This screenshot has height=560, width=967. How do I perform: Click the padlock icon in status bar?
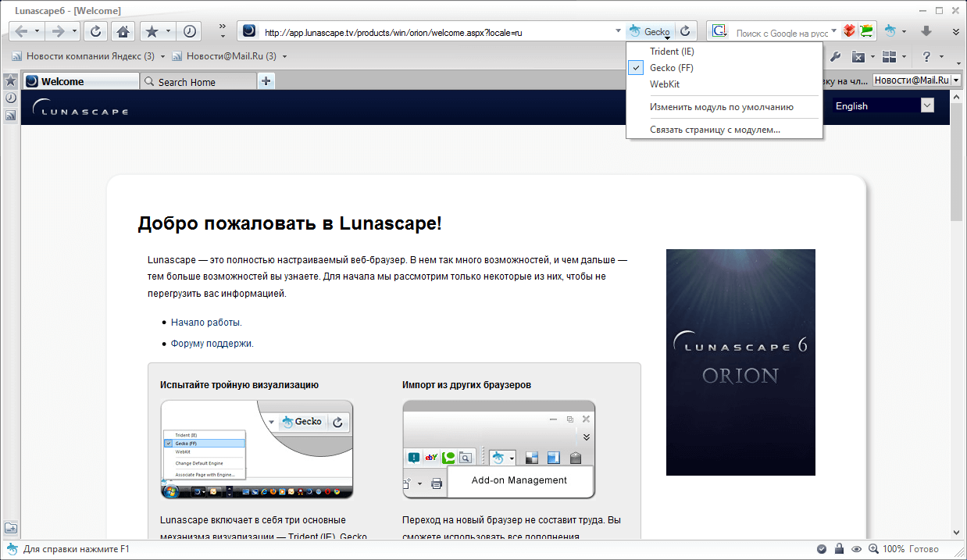point(839,549)
